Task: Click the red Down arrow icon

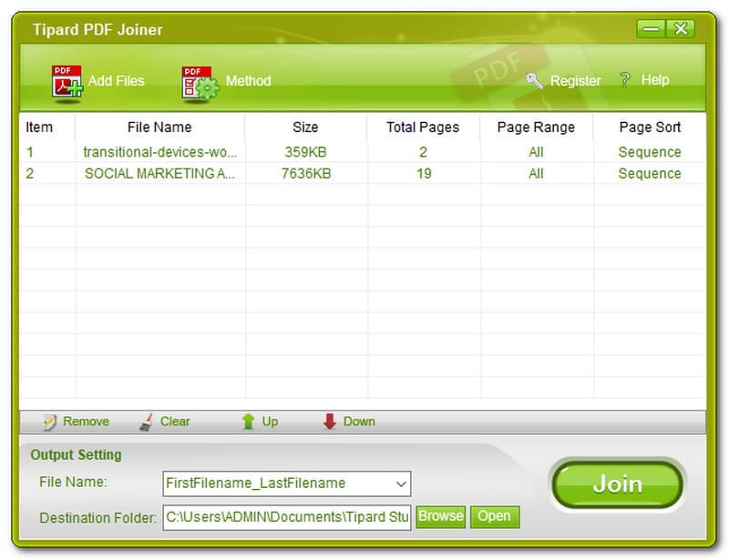Action: point(329,422)
